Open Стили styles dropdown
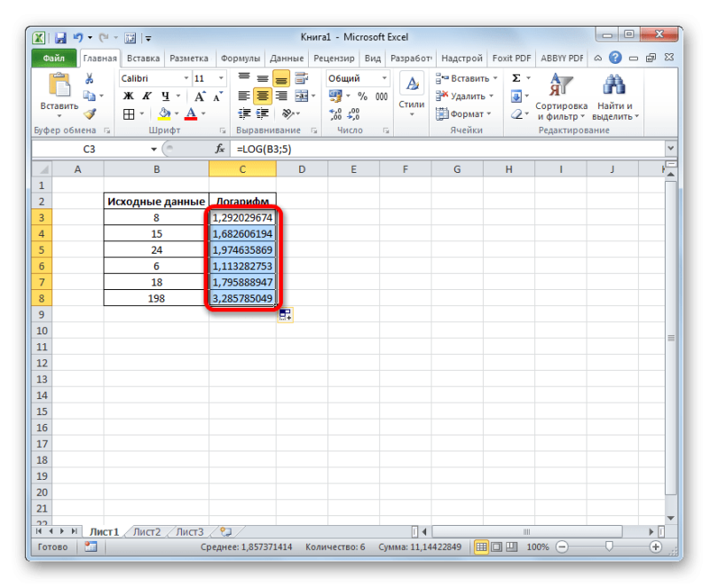 412,96
